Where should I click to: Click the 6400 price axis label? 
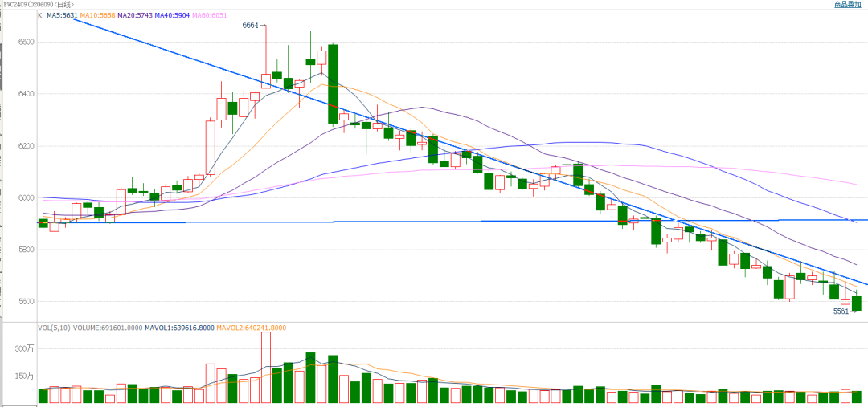coord(27,94)
